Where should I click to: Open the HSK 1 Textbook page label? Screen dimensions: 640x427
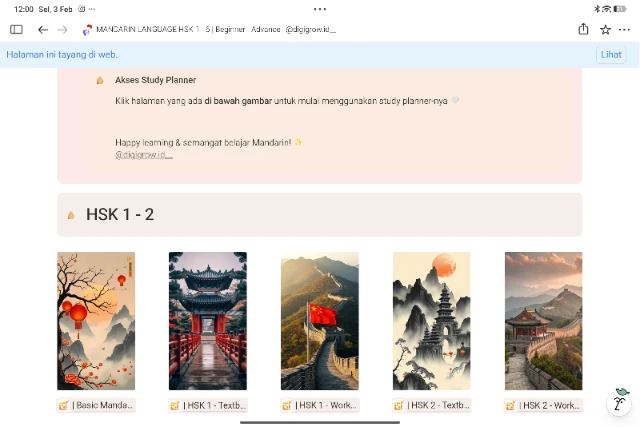click(x=208, y=406)
